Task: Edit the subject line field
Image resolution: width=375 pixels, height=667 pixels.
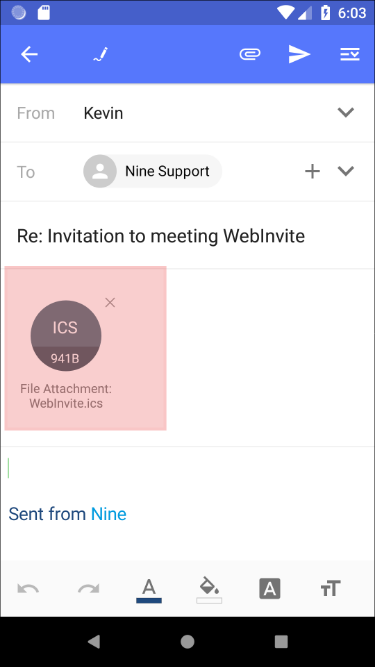Action: tap(188, 236)
